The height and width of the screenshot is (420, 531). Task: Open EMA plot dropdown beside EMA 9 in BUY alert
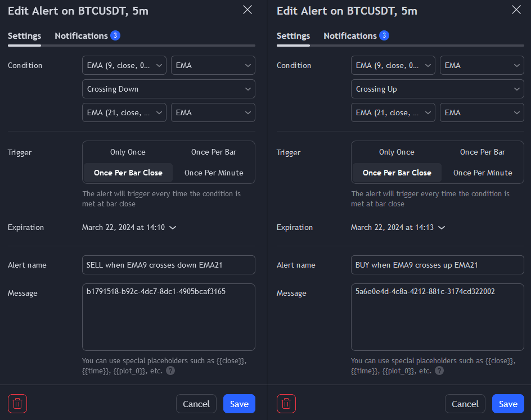(482, 65)
